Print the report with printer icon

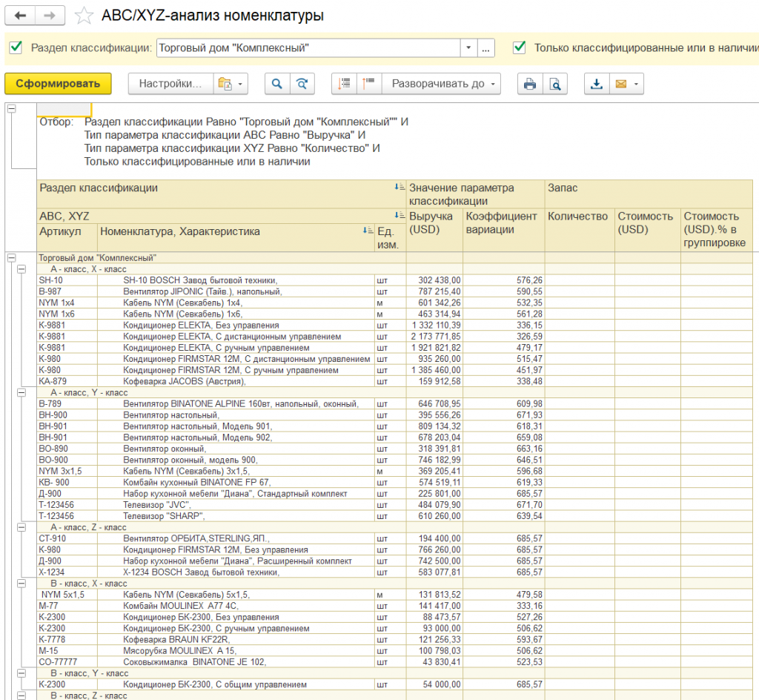click(x=530, y=84)
